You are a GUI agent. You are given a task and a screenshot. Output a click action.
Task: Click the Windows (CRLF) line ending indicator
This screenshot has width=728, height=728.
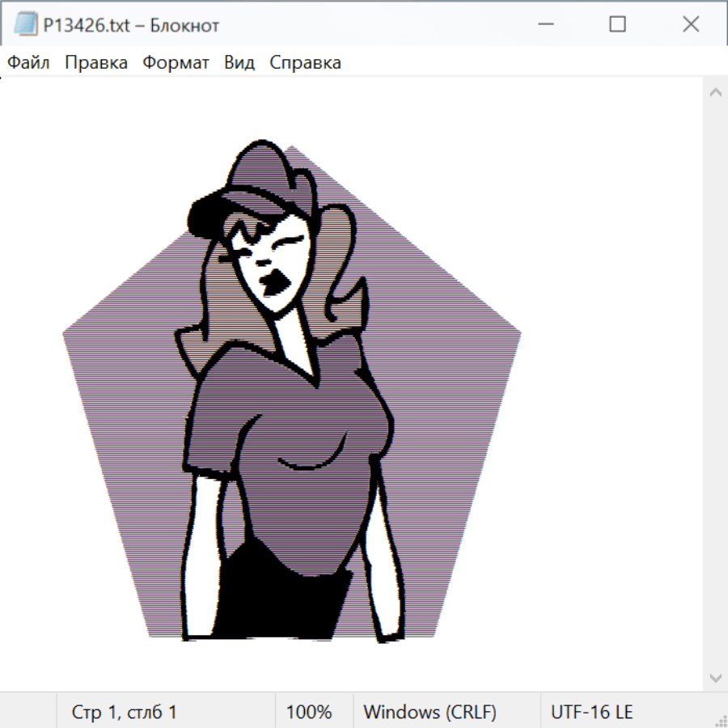point(430,712)
